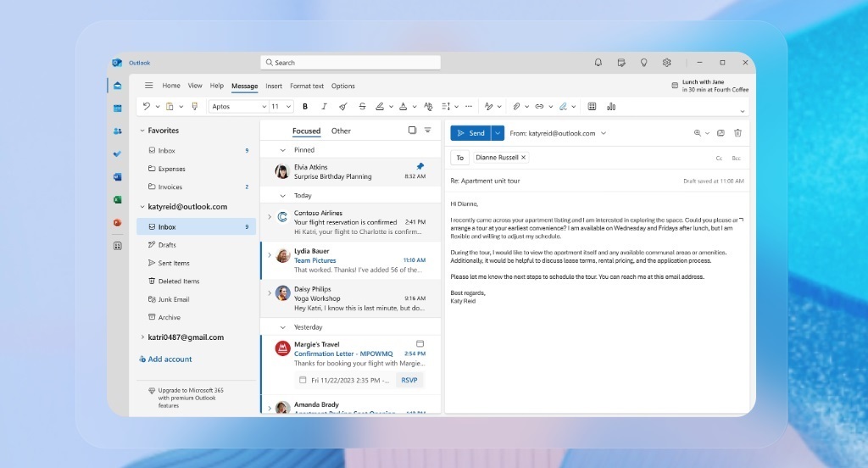Insert a table using grid icon
Image resolution: width=868 pixels, height=468 pixels.
click(592, 107)
